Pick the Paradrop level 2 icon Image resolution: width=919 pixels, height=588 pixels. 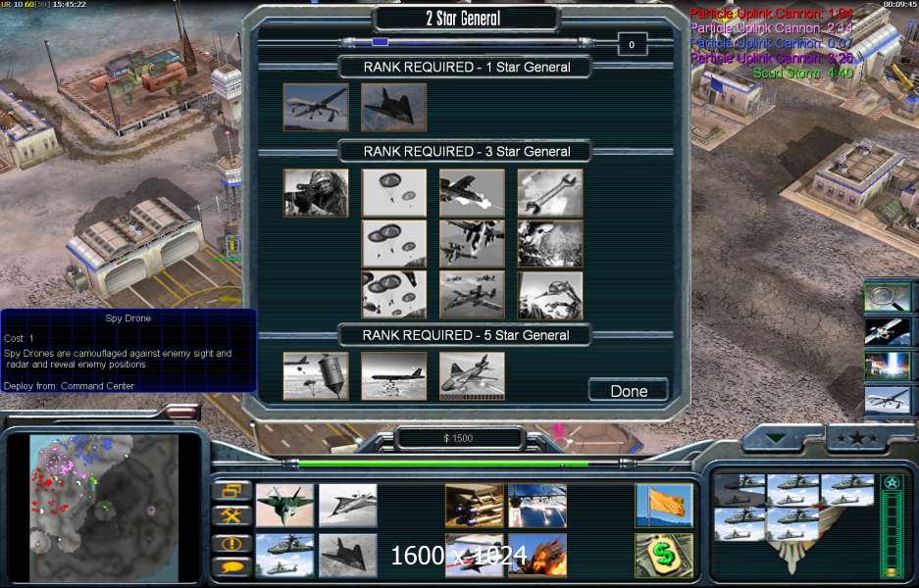tap(394, 244)
